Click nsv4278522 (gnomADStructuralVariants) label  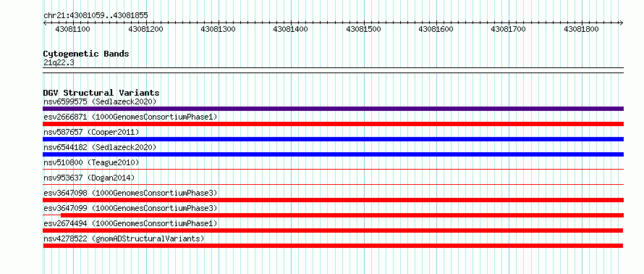(124, 238)
